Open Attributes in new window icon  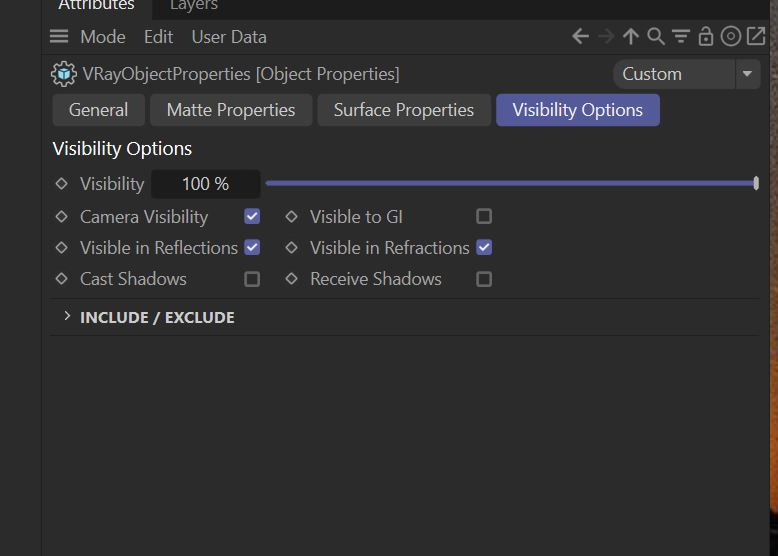[756, 36]
